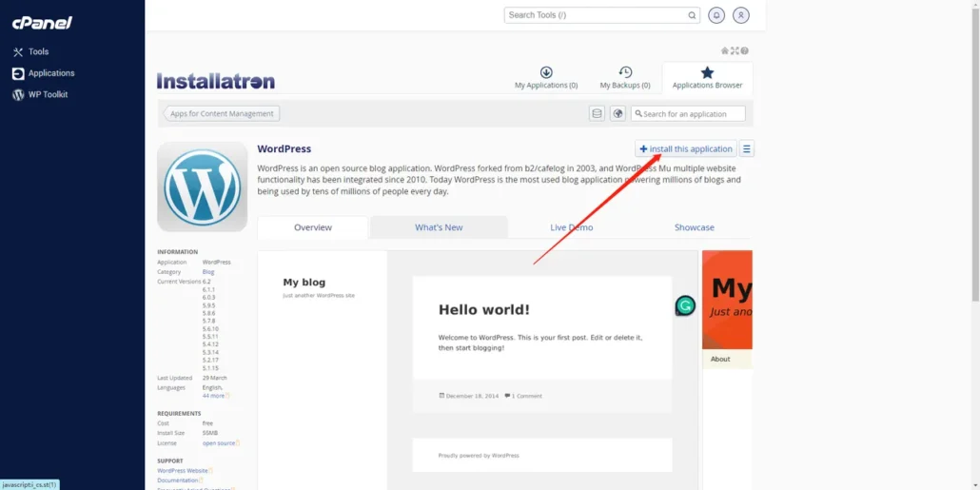The image size is (980, 490).
Task: Click the fullscreen expand icon
Action: 735,50
